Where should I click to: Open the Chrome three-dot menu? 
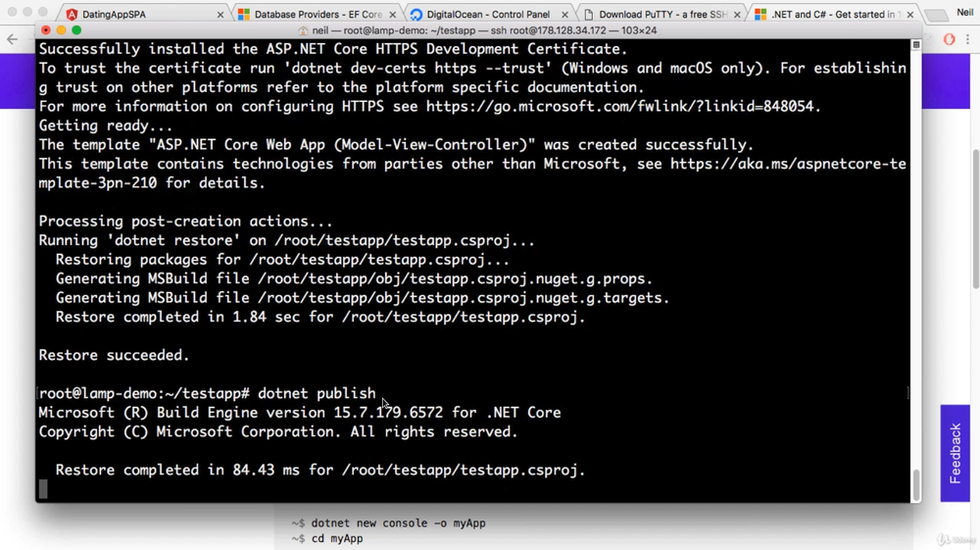[969, 40]
